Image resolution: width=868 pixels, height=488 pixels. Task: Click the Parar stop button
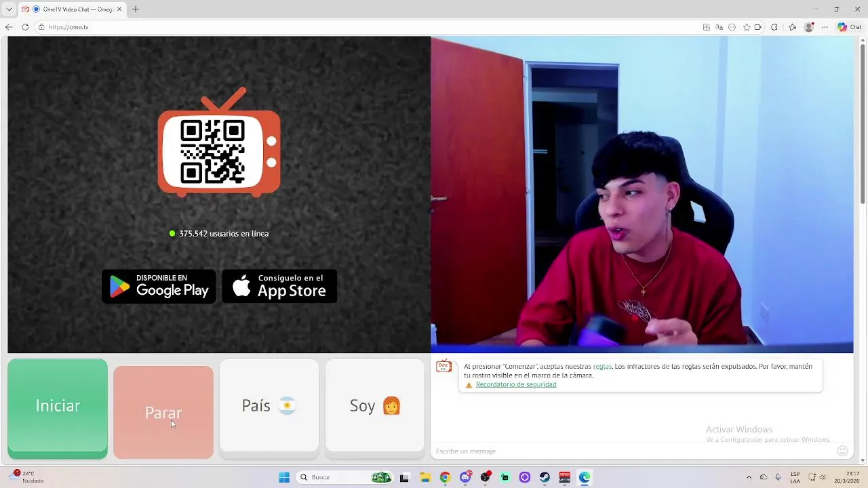pos(163,412)
